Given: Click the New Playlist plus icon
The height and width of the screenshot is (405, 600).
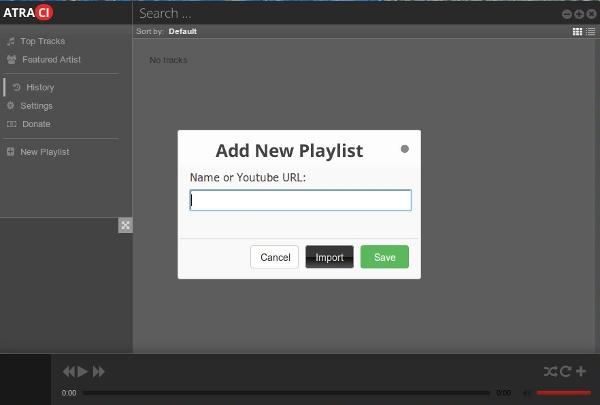Looking at the screenshot, I should click(10, 152).
